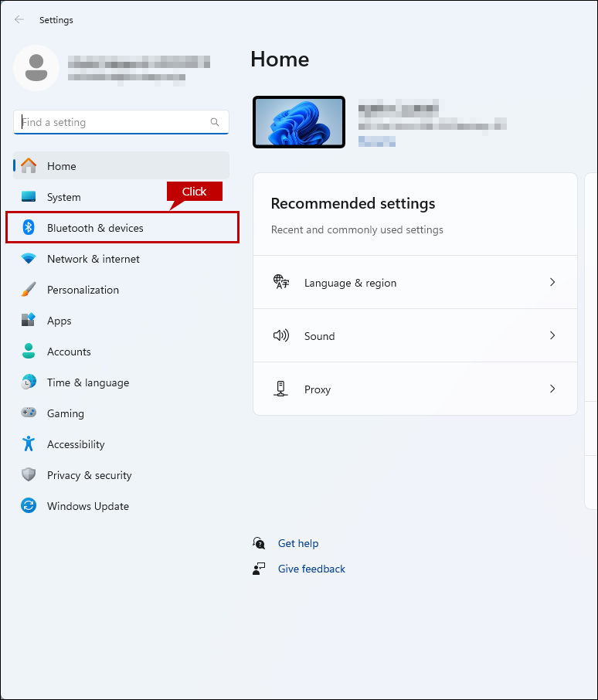Focus the Find a setting search box
Screen dimensions: 598x700
121,122
